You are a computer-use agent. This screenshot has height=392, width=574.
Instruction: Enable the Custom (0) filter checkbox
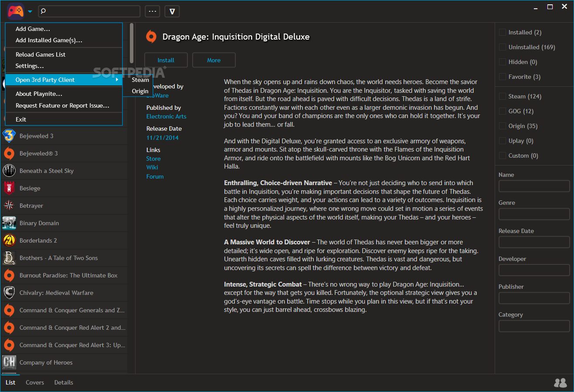(x=503, y=155)
